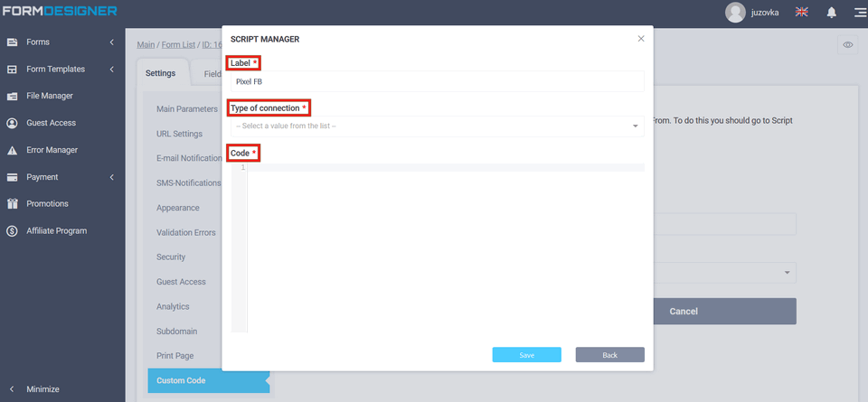
Task: Click the Cancel button behind the dialog
Action: click(724, 312)
